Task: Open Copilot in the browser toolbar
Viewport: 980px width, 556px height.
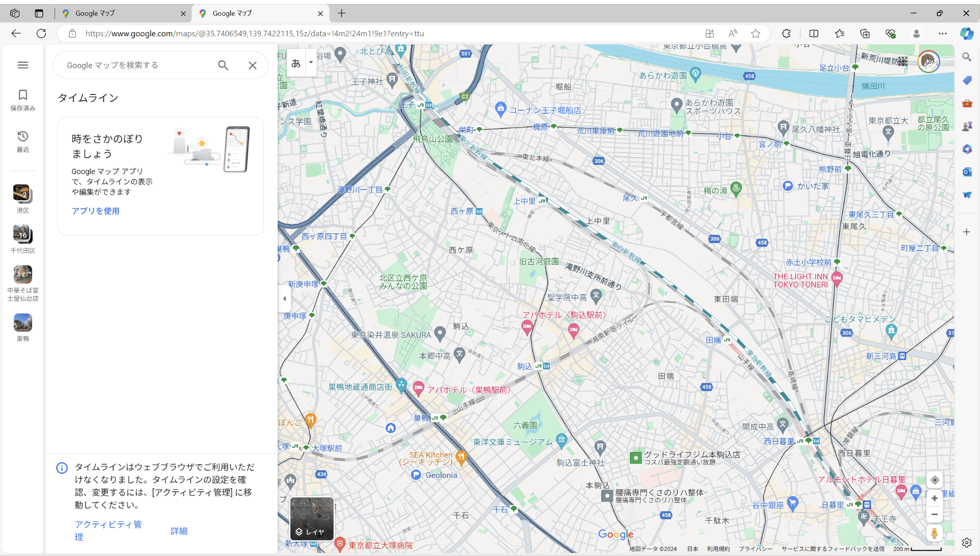Action: pos(967,34)
